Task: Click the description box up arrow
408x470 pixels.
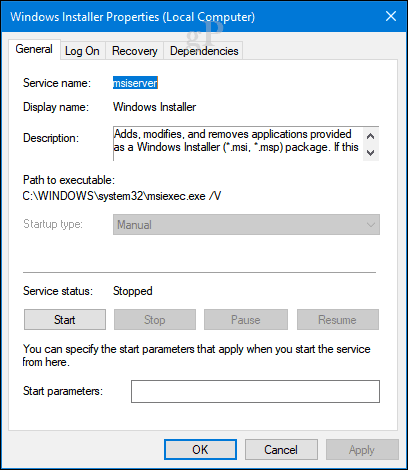Action: pos(371,136)
